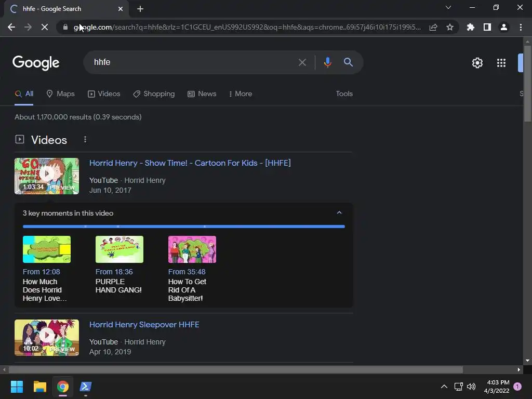Screen dimensions: 532x399
Task: Select the All results tab
Action: (x=24, y=94)
